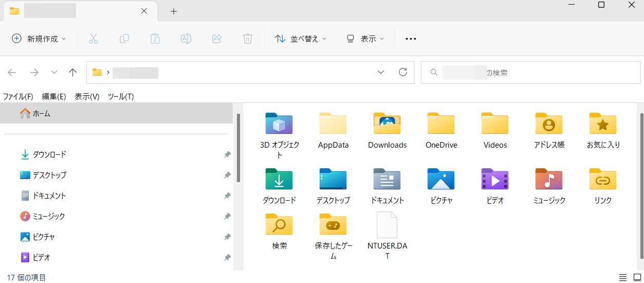Click the Cut scissors icon

(93, 39)
